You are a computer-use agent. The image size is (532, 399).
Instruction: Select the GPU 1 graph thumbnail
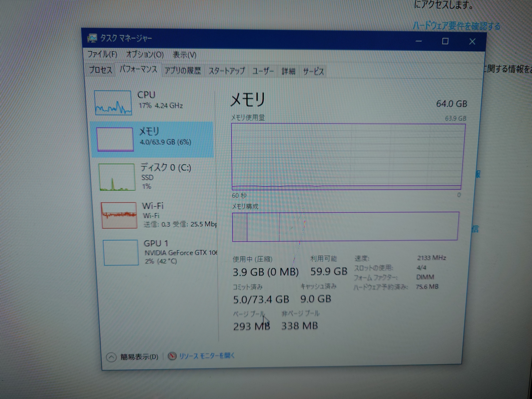tap(121, 252)
